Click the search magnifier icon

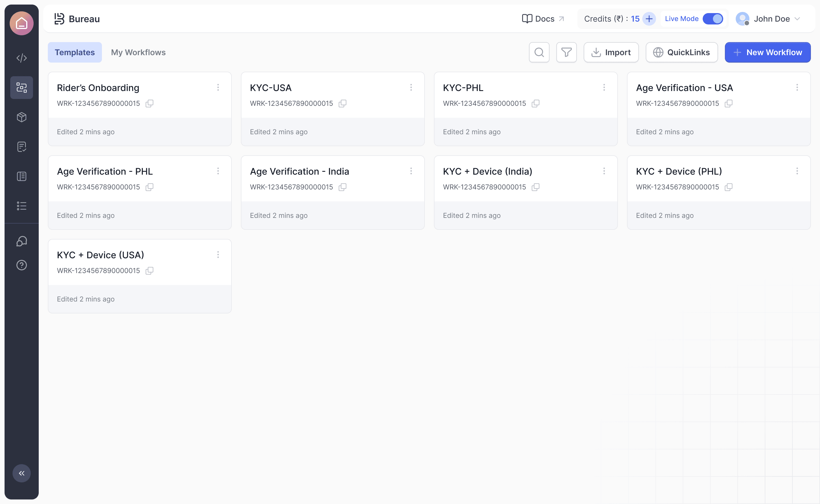click(x=539, y=52)
